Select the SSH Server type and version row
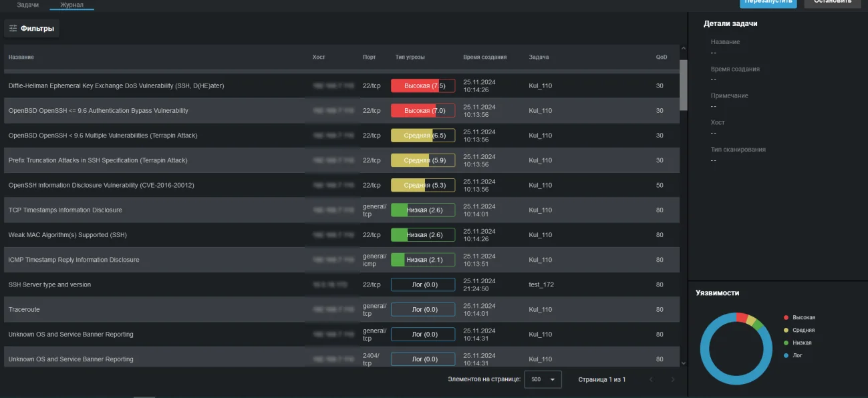 [341, 284]
